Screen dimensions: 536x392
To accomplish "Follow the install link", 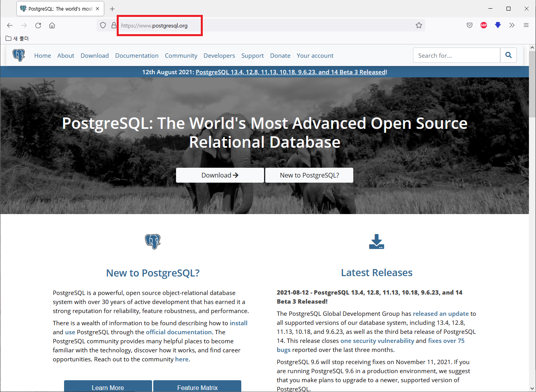I will [x=239, y=323].
